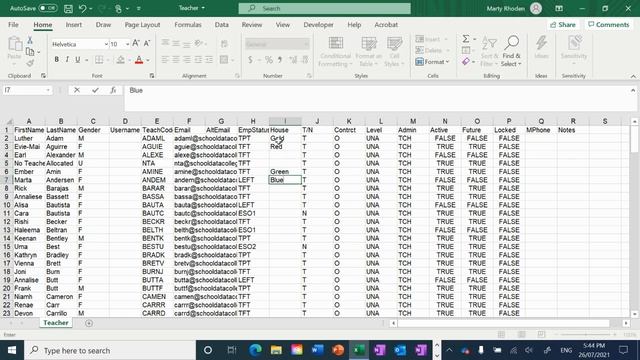The image size is (640, 360).
Task: Toggle the AutoSave switch
Action: 47,8
